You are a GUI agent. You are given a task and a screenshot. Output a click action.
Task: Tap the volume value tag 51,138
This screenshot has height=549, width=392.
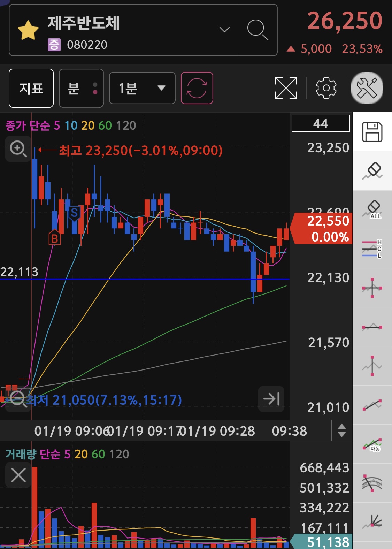pyautogui.click(x=321, y=542)
